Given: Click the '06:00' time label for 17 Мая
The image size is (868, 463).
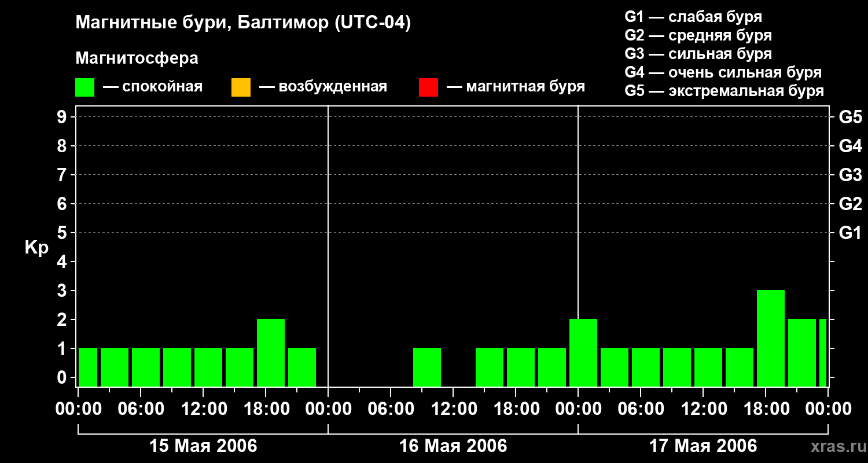Looking at the screenshot, I should (x=641, y=409).
